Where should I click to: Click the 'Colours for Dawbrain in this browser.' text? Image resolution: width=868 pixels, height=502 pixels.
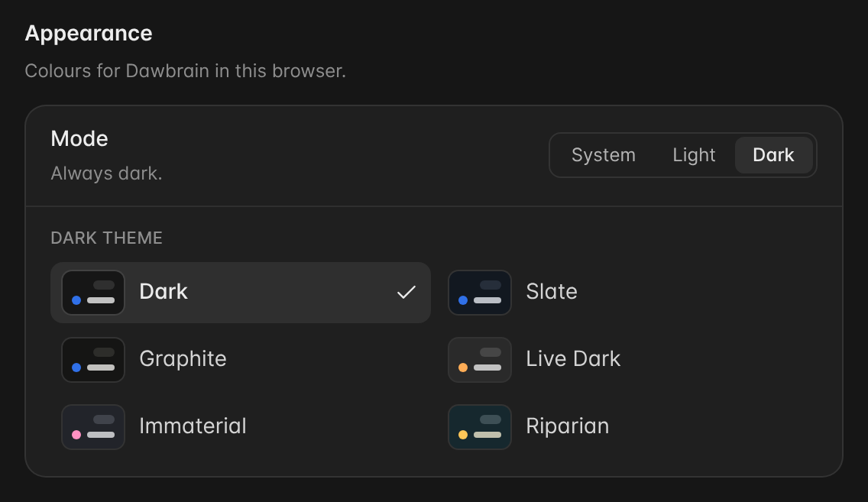pyautogui.click(x=186, y=71)
